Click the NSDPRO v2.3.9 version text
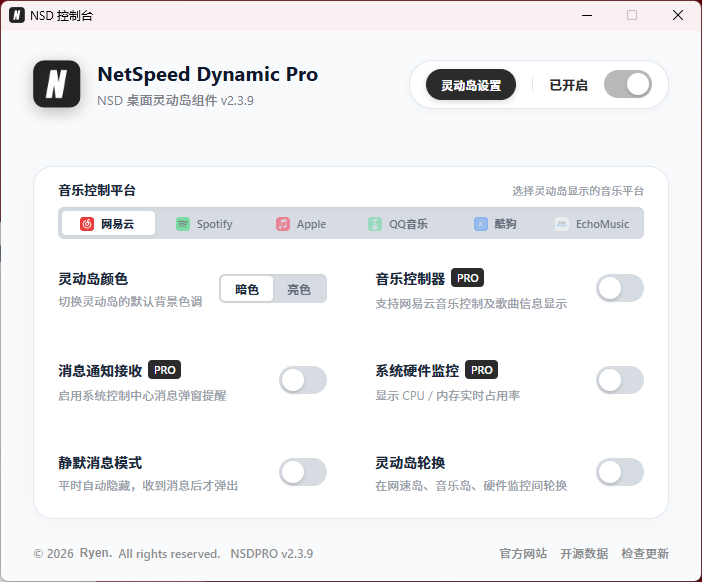This screenshot has width=702, height=582. click(x=272, y=554)
